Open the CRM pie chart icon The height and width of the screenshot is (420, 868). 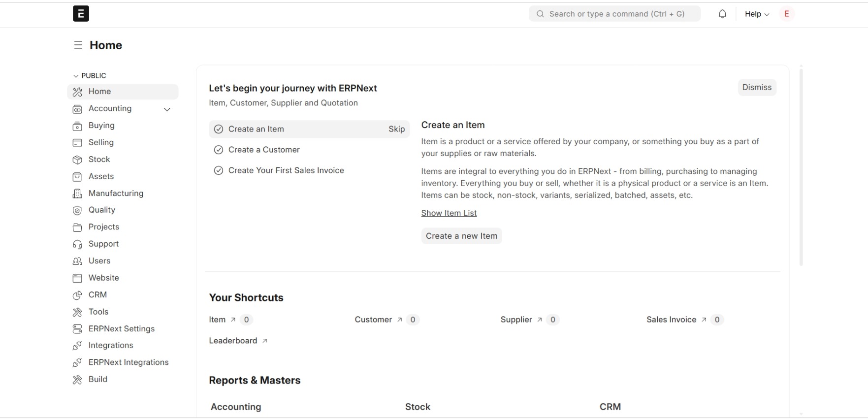pyautogui.click(x=77, y=295)
